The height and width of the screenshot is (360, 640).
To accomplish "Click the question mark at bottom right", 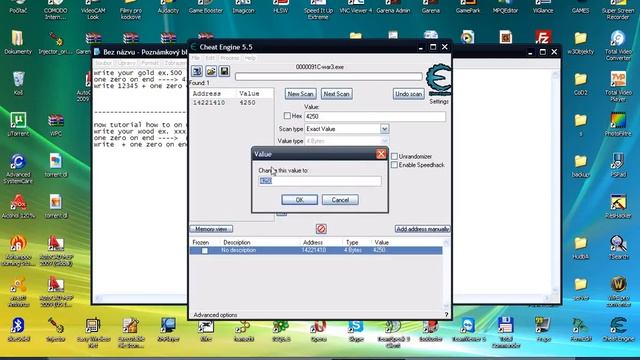I will tap(446, 315).
